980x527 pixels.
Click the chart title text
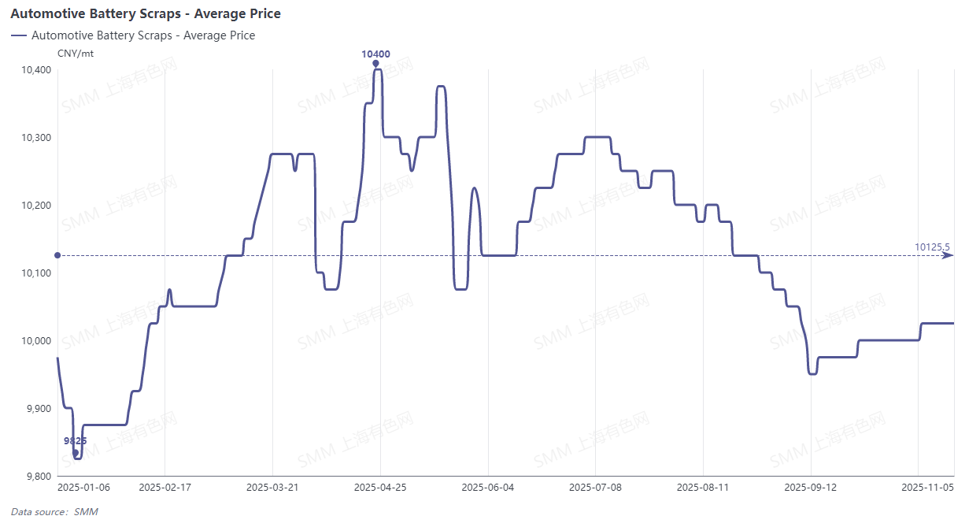(146, 13)
